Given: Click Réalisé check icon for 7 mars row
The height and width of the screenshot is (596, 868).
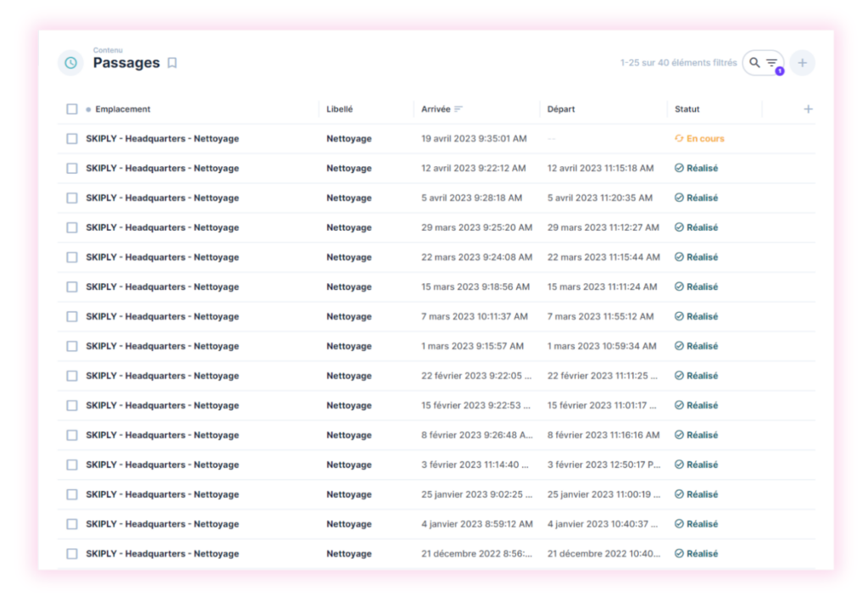Looking at the screenshot, I should coord(679,316).
